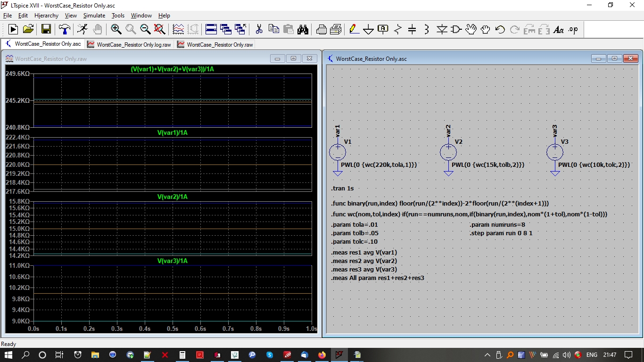This screenshot has height=362, width=644.
Task: Select voltage source V2 symbol
Action: pyautogui.click(x=448, y=152)
